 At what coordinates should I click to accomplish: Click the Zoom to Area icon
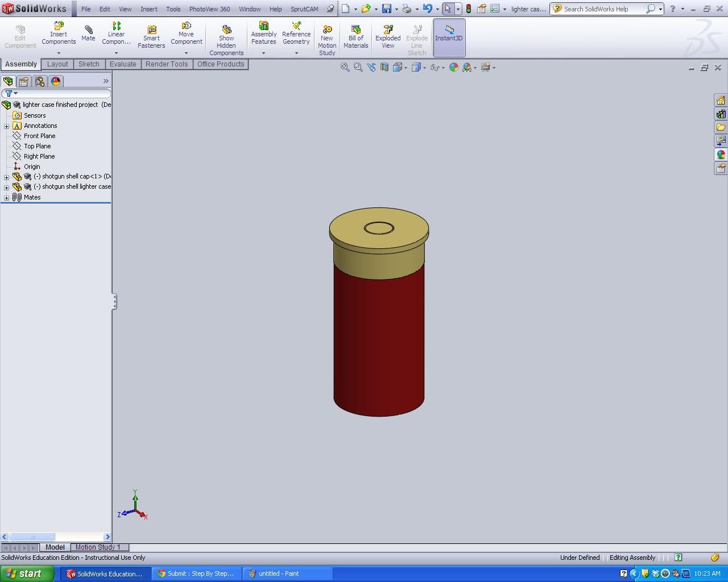357,67
